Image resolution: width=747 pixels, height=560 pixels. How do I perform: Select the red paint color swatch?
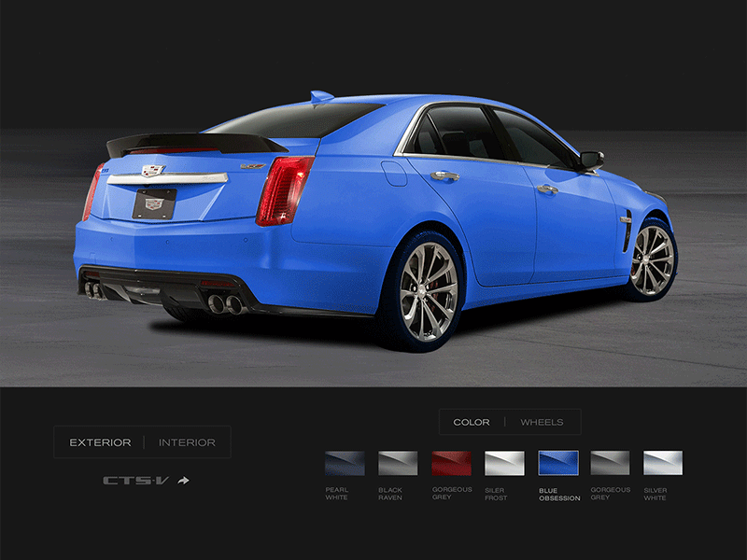tap(451, 463)
